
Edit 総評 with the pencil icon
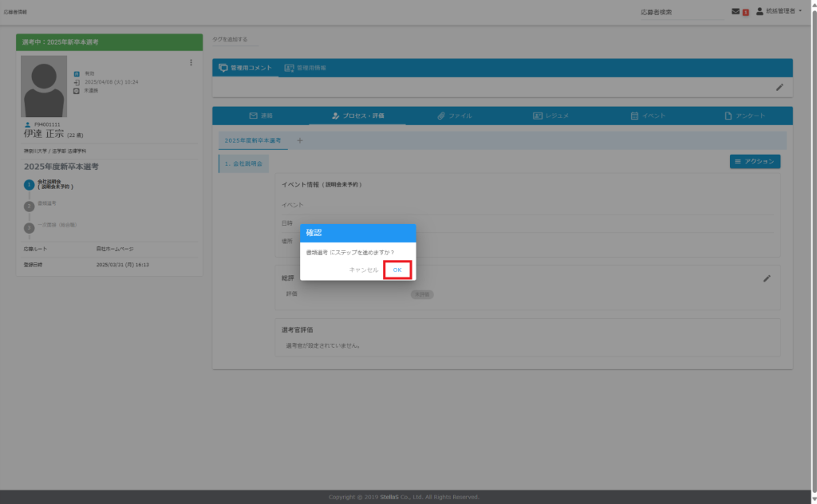tap(767, 278)
